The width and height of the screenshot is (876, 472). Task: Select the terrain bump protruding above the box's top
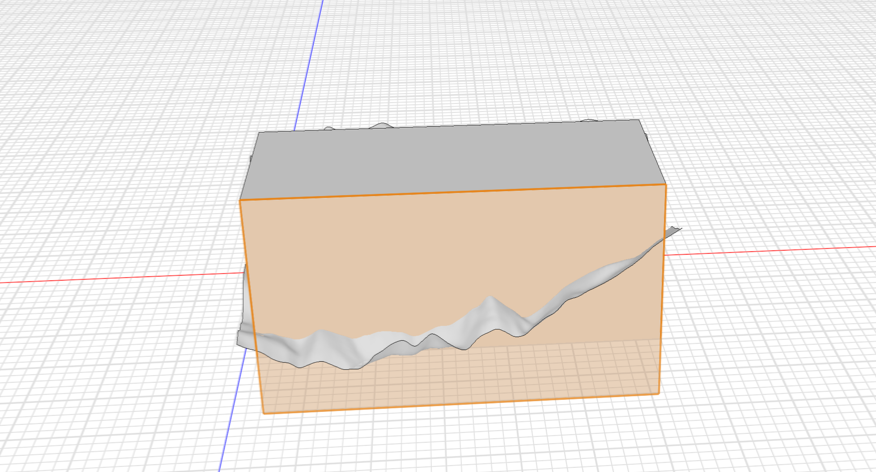pyautogui.click(x=380, y=126)
